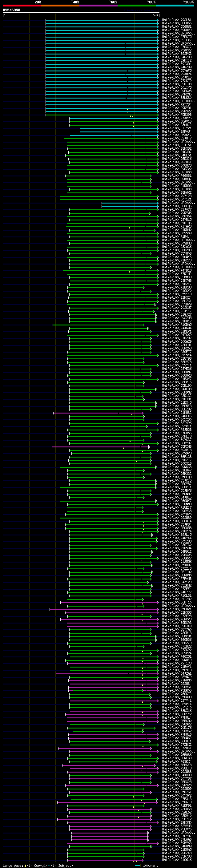The height and width of the screenshot is (868, 197).
Task: Select the UniRef100_Q59118 label
Action: 177,294
